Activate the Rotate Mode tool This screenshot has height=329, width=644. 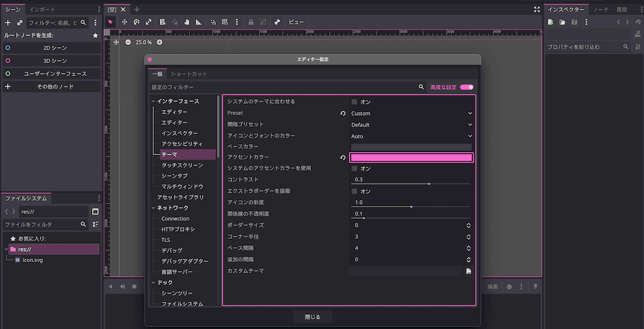tap(137, 22)
